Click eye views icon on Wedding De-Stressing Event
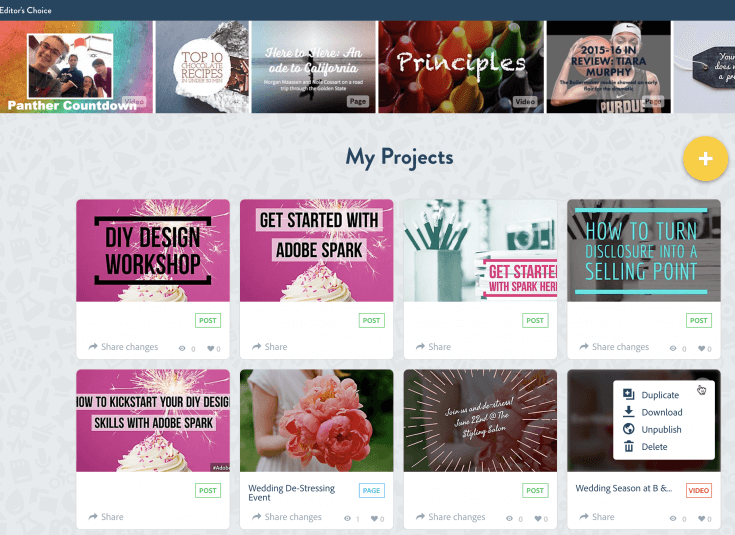The height and width of the screenshot is (535, 735). point(347,519)
